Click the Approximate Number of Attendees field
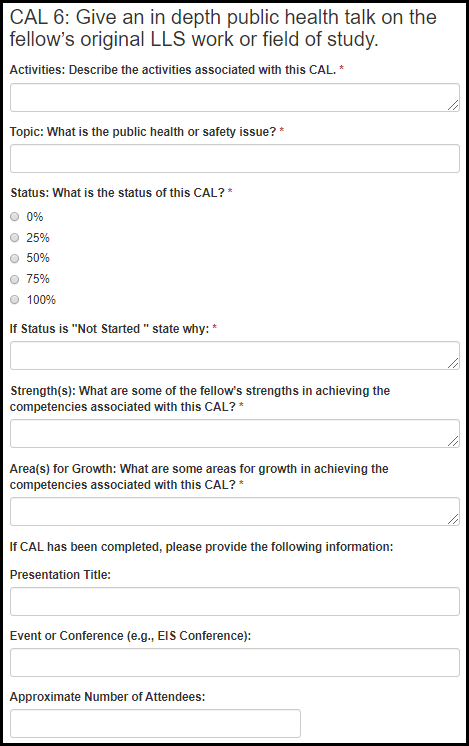 click(156, 723)
